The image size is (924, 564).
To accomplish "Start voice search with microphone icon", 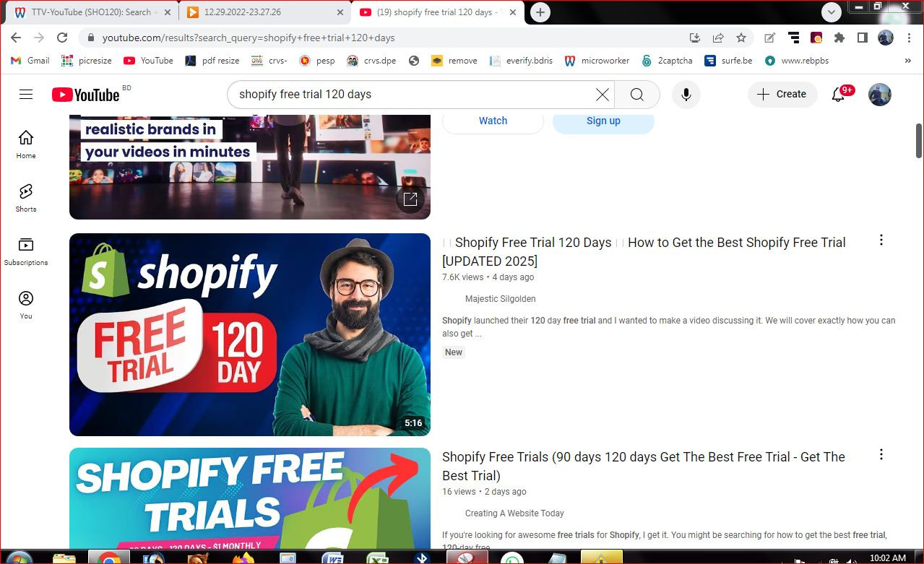I will pos(686,95).
